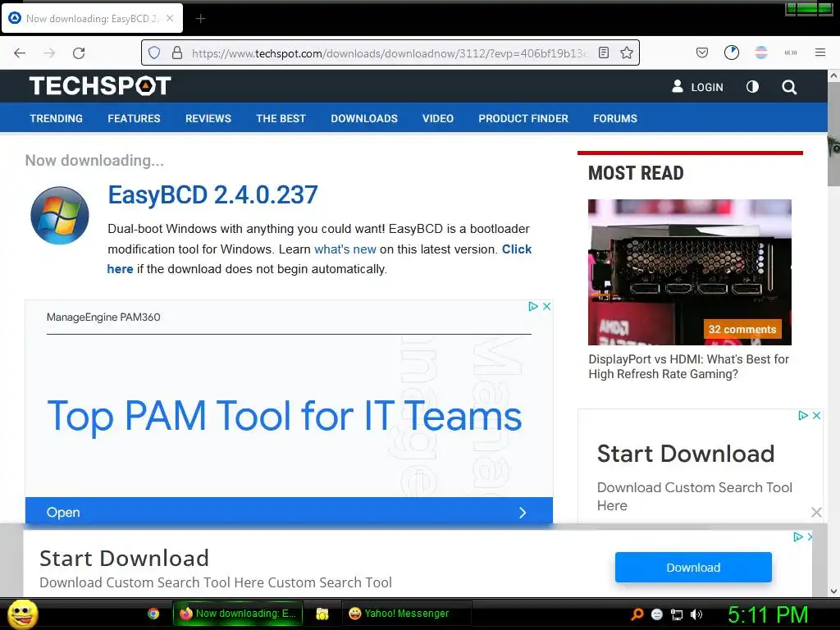Toggle reader view icon in the address bar
This screenshot has height=630, width=840.
604,52
